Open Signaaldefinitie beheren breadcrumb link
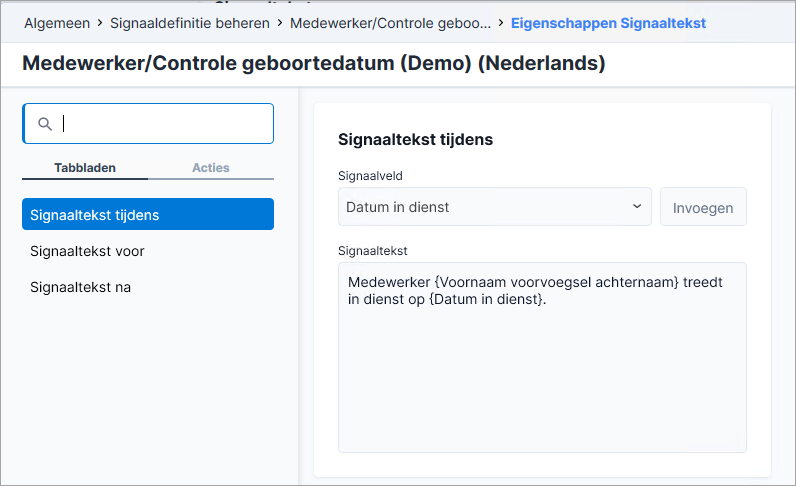This screenshot has height=486, width=796. click(190, 23)
